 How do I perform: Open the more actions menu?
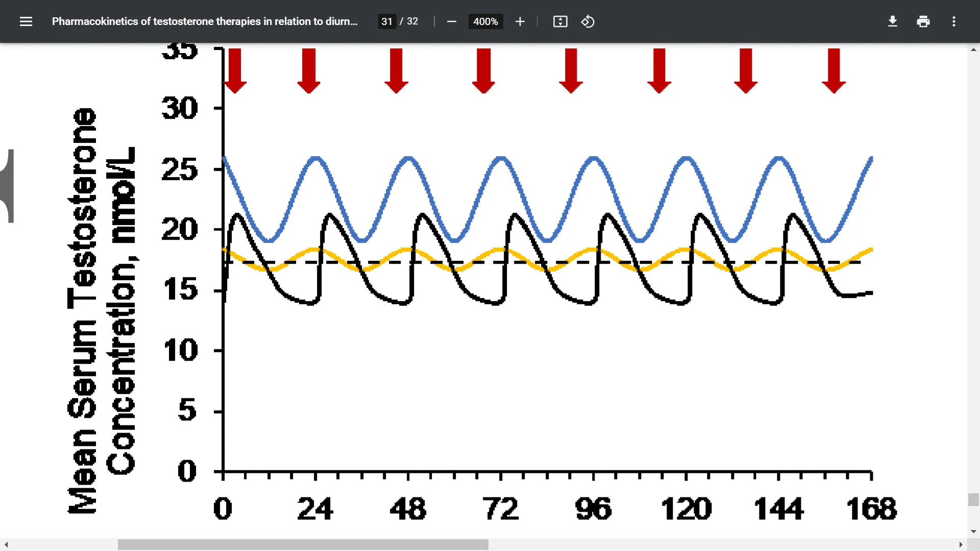coord(953,21)
